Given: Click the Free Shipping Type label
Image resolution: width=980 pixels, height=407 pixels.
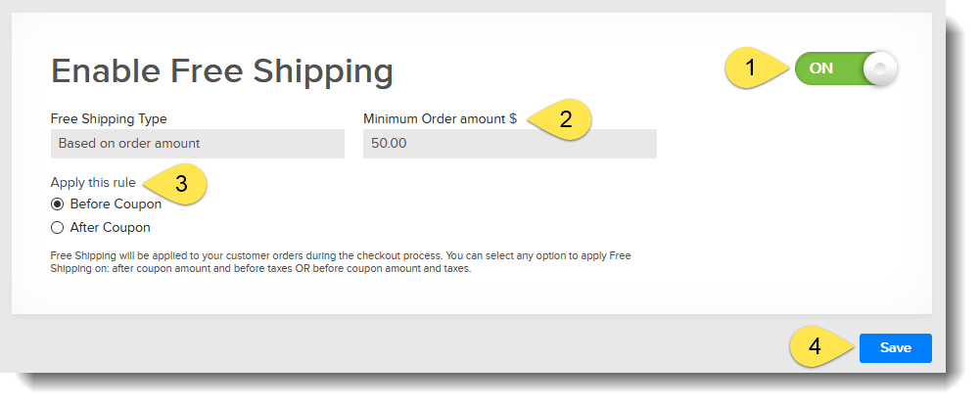Looking at the screenshot, I should [x=109, y=118].
